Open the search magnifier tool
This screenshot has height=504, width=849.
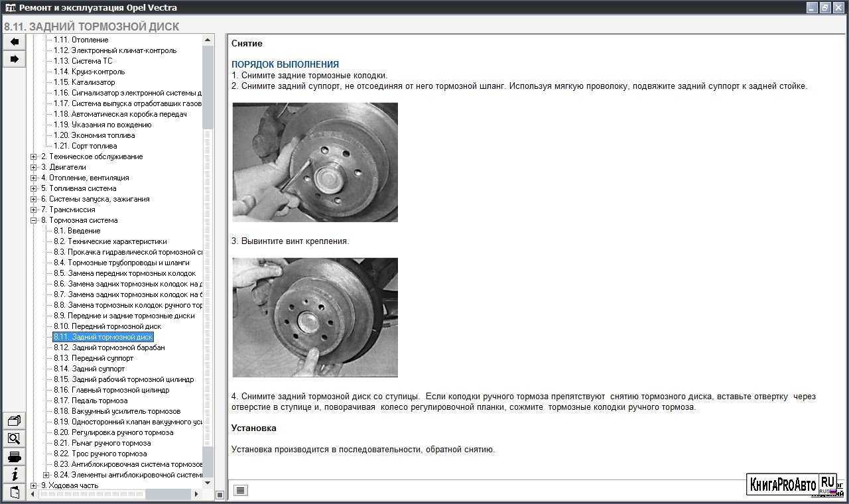(x=14, y=438)
